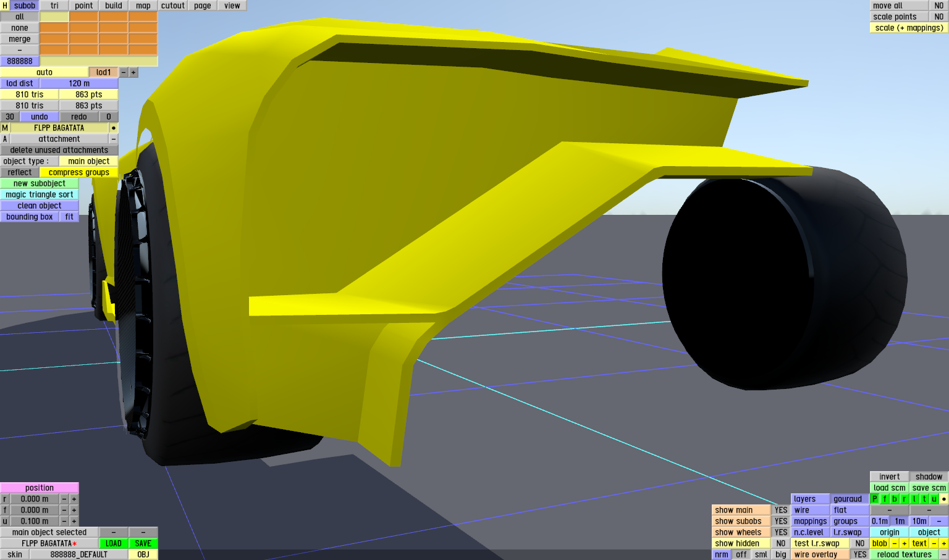Click the green SAVE button
Image resolution: width=949 pixels, height=560 pixels.
(x=143, y=543)
